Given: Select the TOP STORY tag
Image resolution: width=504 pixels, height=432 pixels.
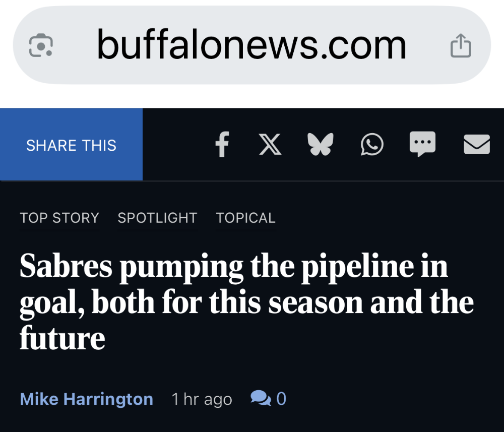Looking at the screenshot, I should point(59,218).
